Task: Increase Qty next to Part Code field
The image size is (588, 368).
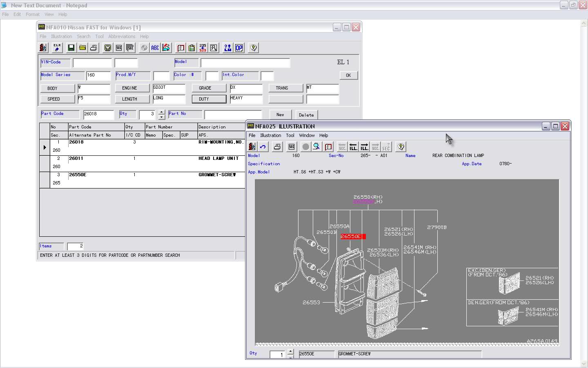Action: (162, 112)
